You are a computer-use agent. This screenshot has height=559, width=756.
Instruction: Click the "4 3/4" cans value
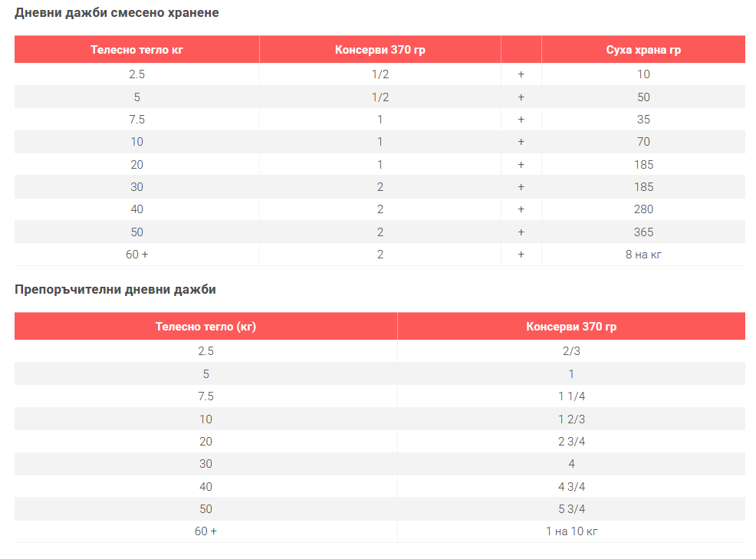[571, 487]
